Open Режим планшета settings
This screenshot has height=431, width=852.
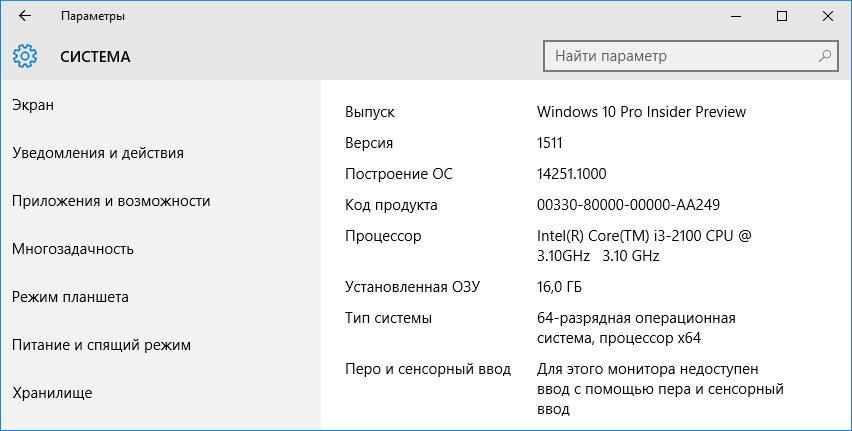pos(70,297)
